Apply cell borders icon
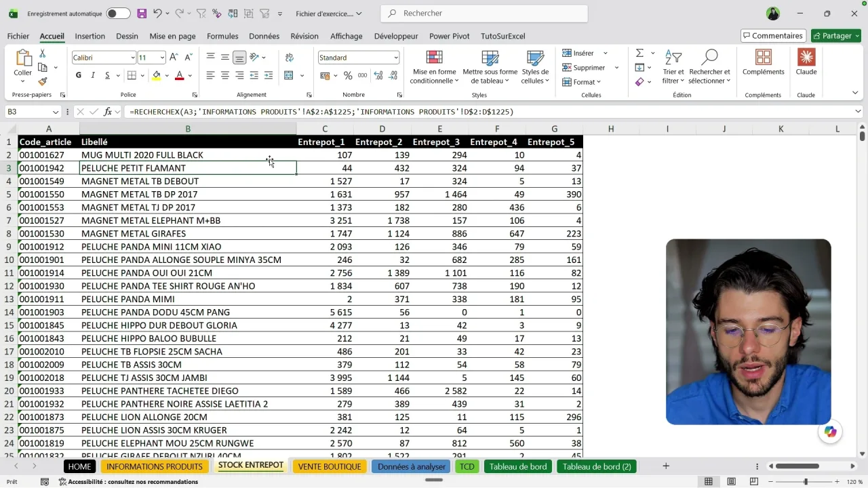 (x=132, y=75)
